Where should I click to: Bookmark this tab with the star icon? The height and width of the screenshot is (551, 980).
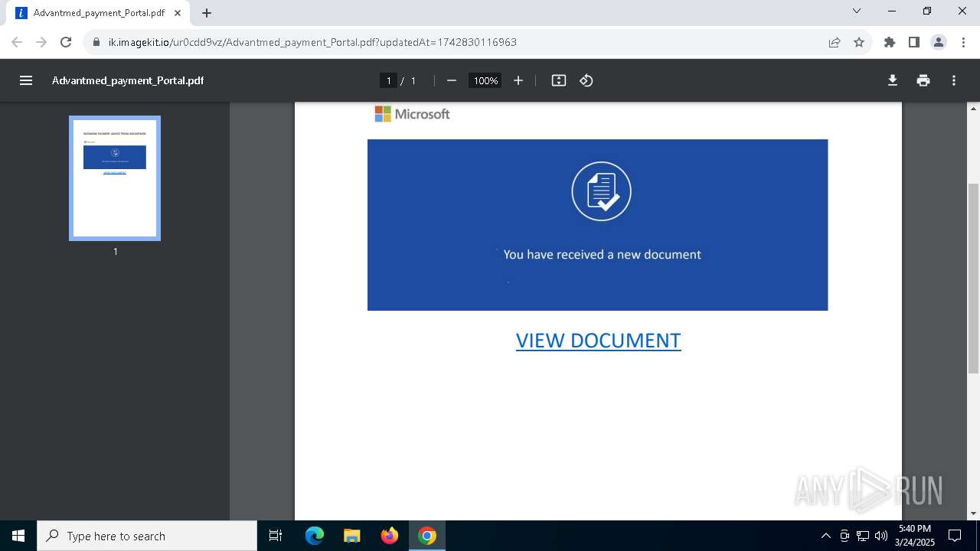point(859,42)
